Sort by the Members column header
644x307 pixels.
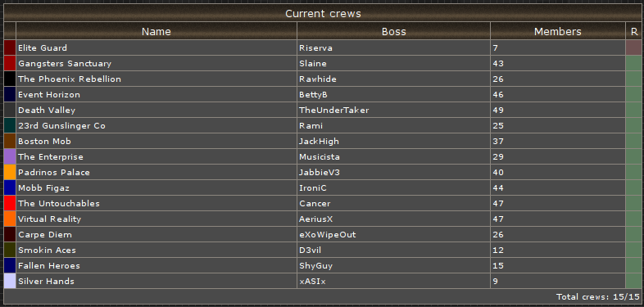click(x=558, y=31)
